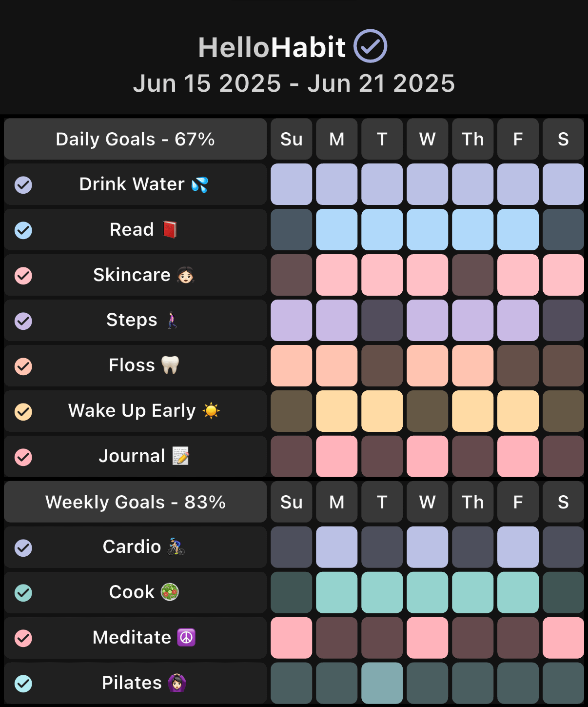Click the Read habit checkmark icon
This screenshot has height=707, width=588.
click(23, 230)
